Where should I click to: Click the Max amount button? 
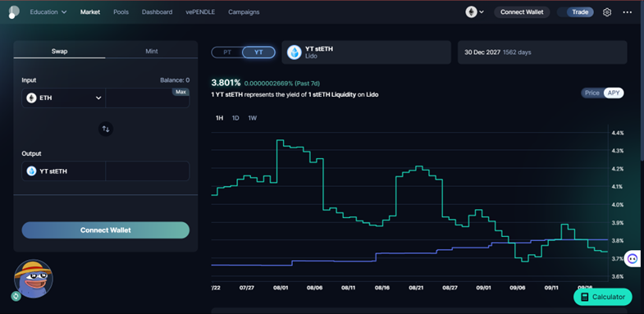(180, 92)
